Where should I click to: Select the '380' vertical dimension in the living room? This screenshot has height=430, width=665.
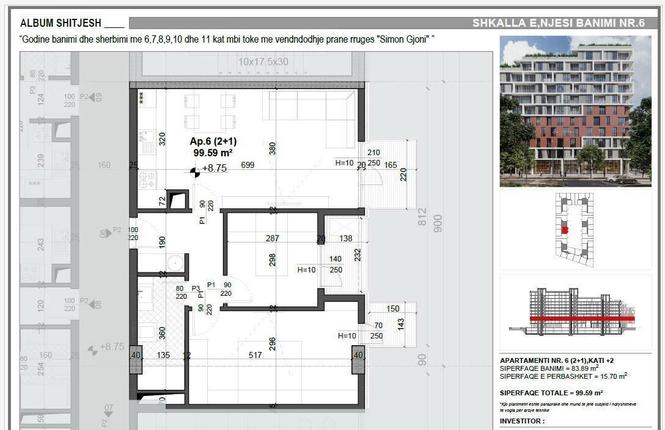272,148
